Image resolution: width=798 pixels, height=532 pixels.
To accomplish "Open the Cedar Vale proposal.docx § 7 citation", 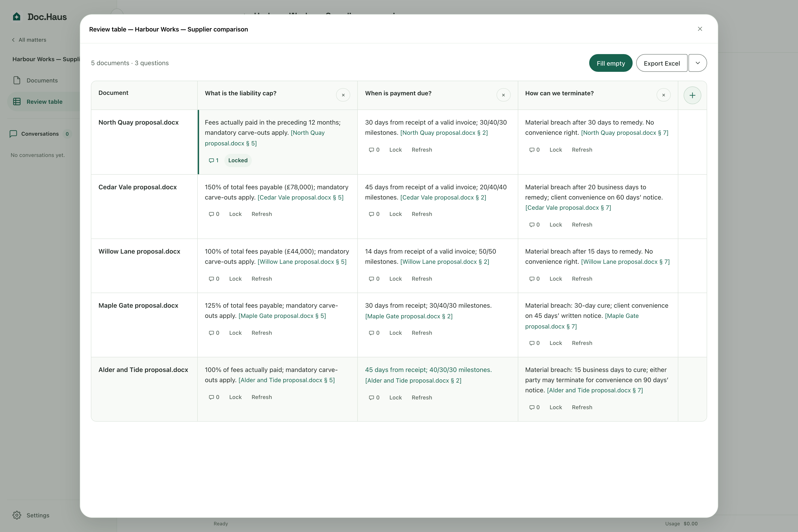I will [568, 208].
